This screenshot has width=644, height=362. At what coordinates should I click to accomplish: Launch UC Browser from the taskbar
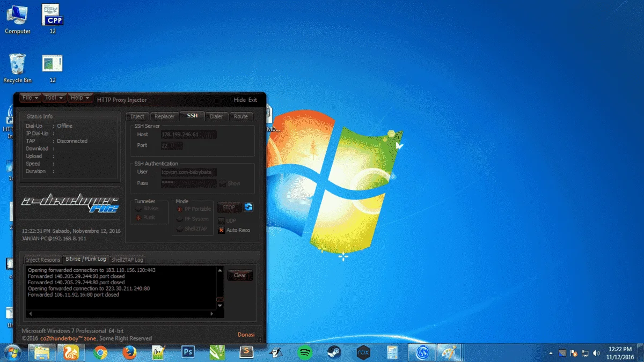tap(71, 352)
